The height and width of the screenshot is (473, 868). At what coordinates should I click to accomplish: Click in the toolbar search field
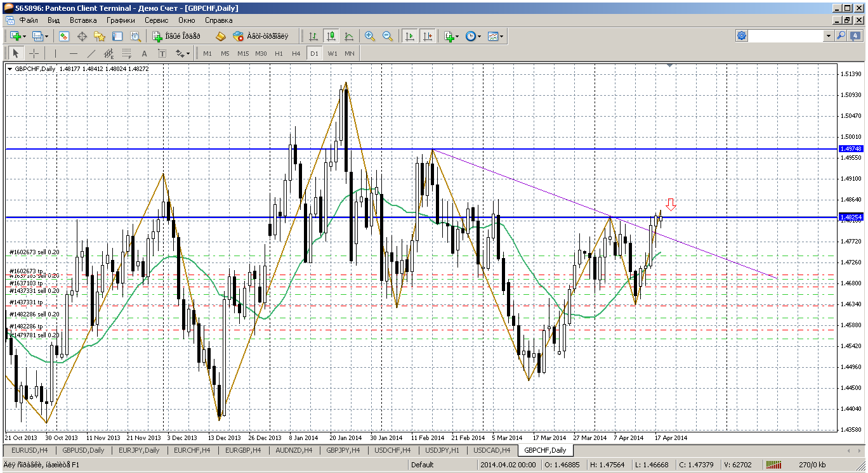click(x=786, y=36)
